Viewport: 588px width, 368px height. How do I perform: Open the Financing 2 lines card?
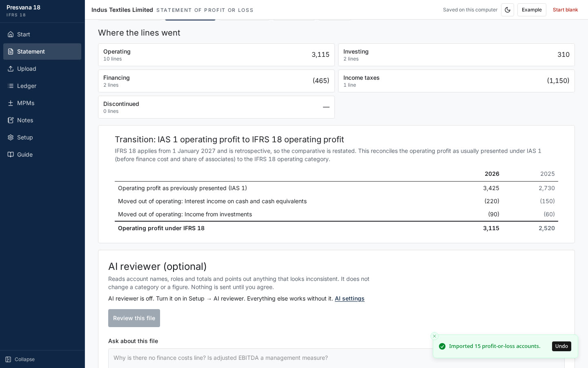click(x=216, y=81)
